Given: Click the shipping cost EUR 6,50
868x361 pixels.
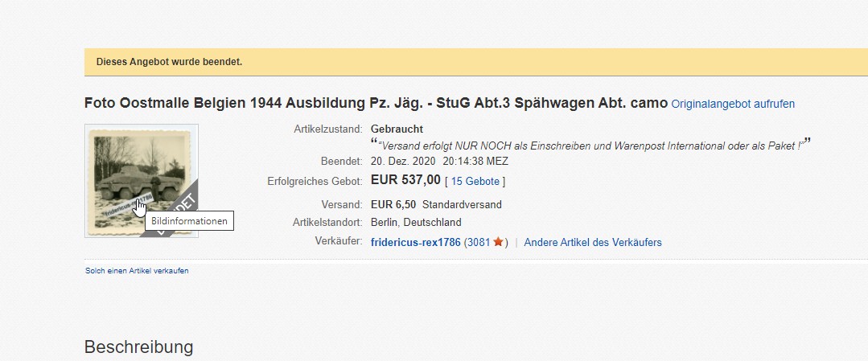Looking at the screenshot, I should coord(393,204).
